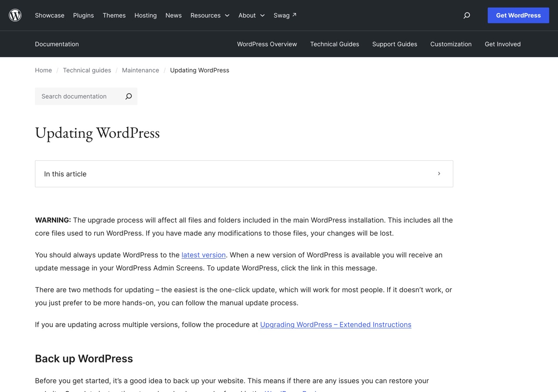Go to Technical guides breadcrumb
Viewport: 558px width, 392px height.
pos(87,70)
